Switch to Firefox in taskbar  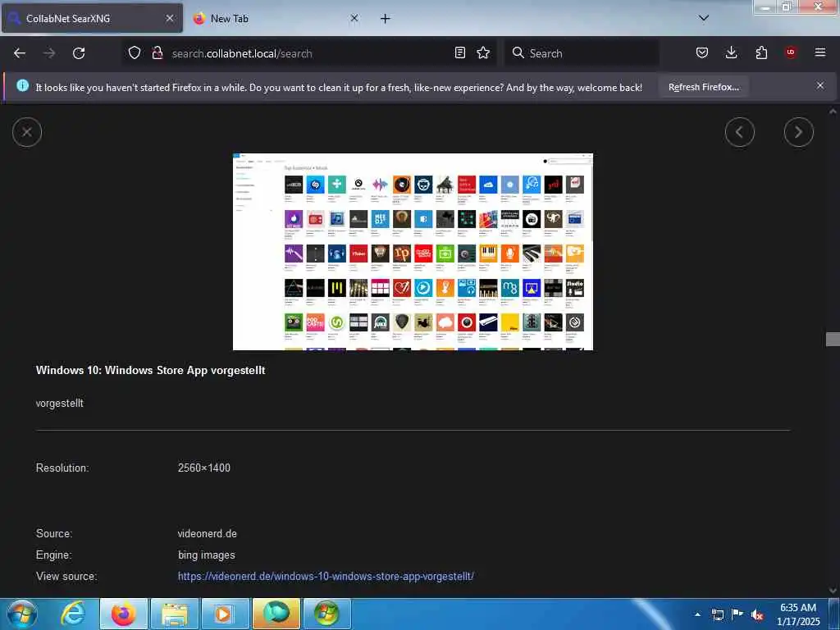tap(123, 614)
